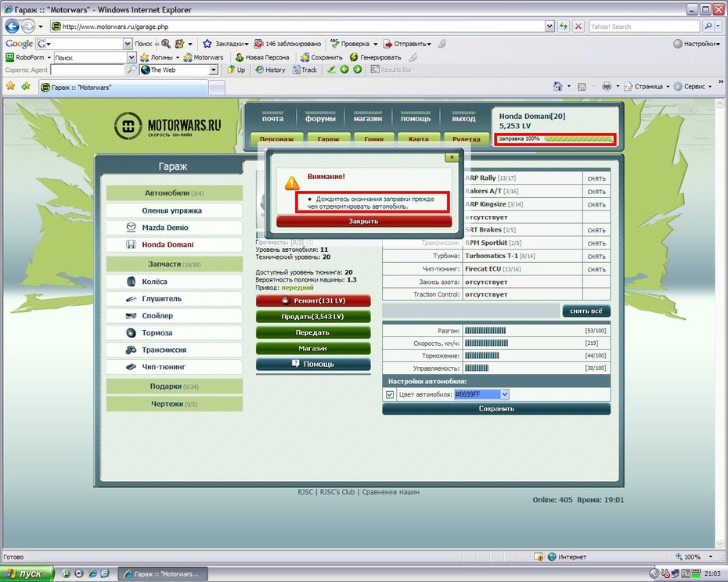
Task: Click the Motorwars.ru logo
Action: pos(168,126)
